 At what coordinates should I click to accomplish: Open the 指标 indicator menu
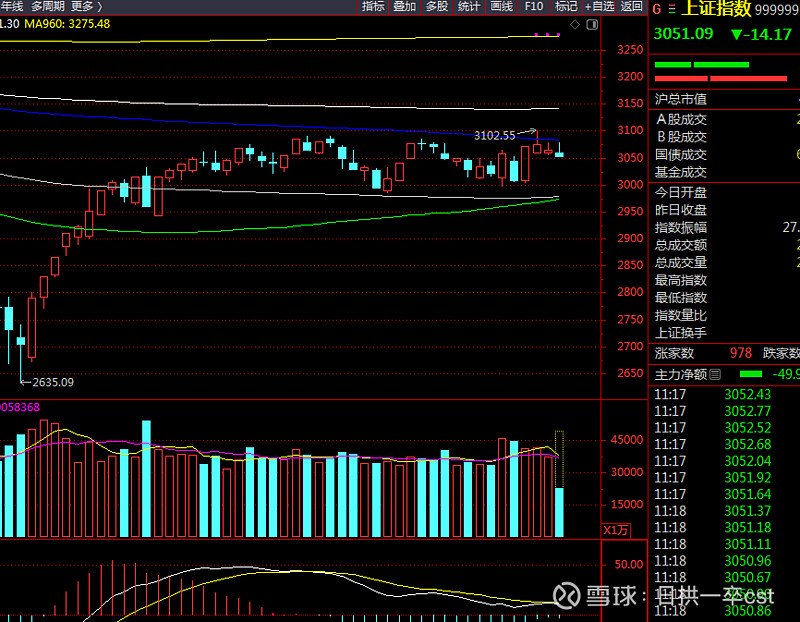point(372,6)
